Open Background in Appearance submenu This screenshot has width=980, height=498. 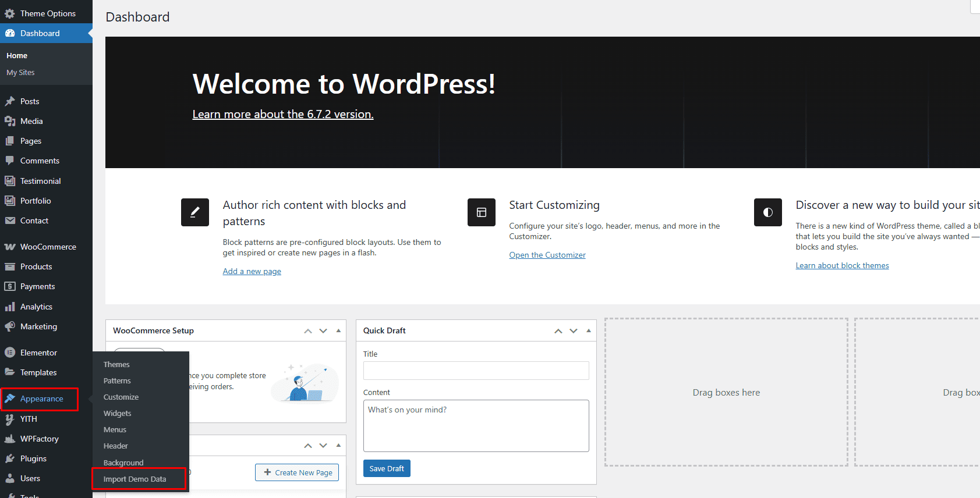(123, 463)
